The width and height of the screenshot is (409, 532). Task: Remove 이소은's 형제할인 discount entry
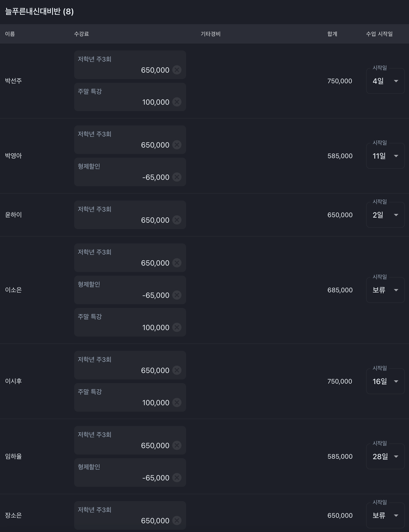[x=177, y=295]
